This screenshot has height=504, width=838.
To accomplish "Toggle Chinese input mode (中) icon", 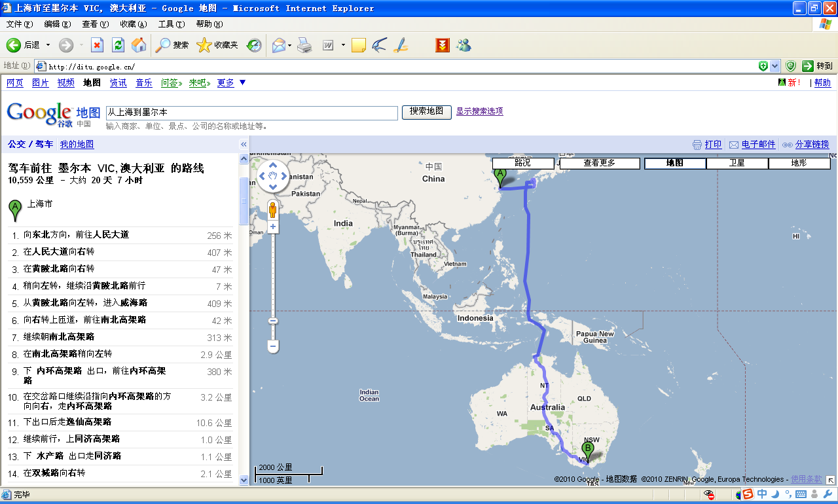I will [762, 494].
